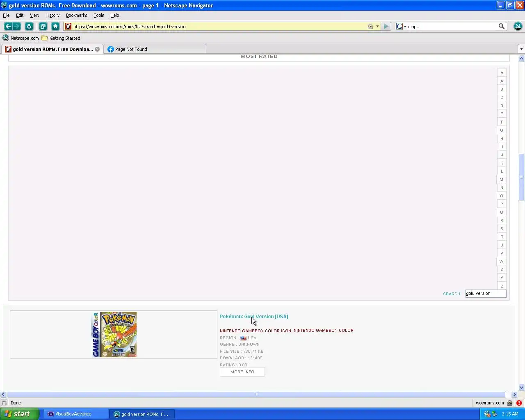Click the padlock icon in the address bar

pos(370,26)
